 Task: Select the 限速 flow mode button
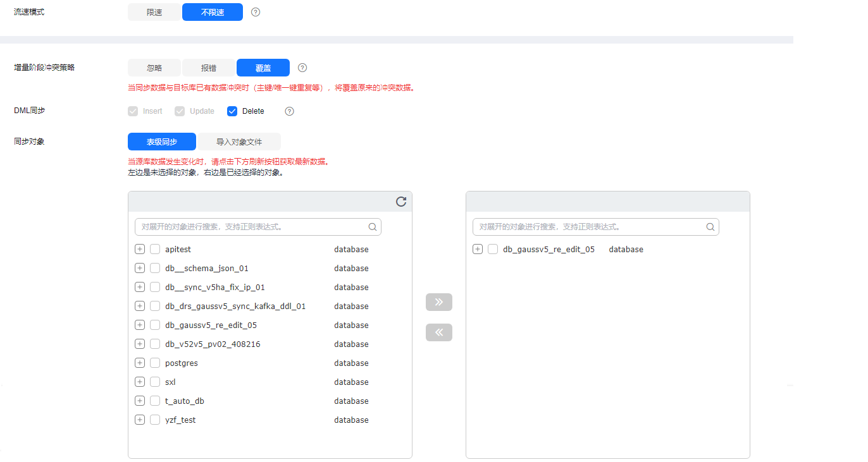coord(154,11)
